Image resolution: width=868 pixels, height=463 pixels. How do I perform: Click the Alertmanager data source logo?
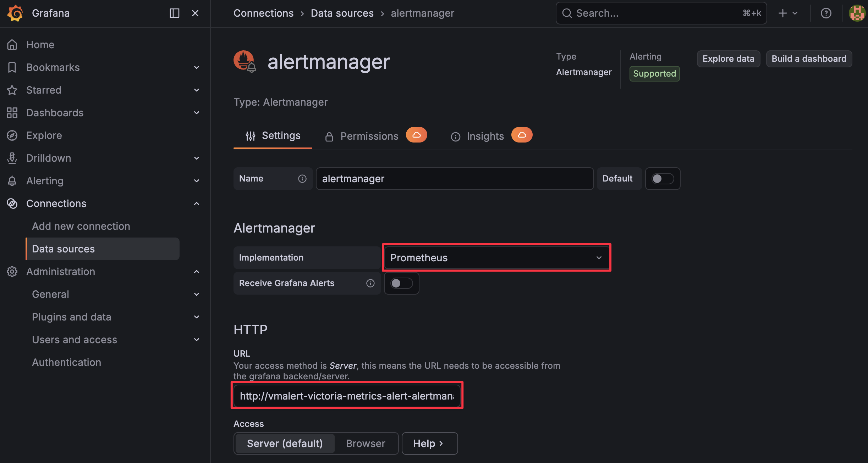click(x=244, y=61)
